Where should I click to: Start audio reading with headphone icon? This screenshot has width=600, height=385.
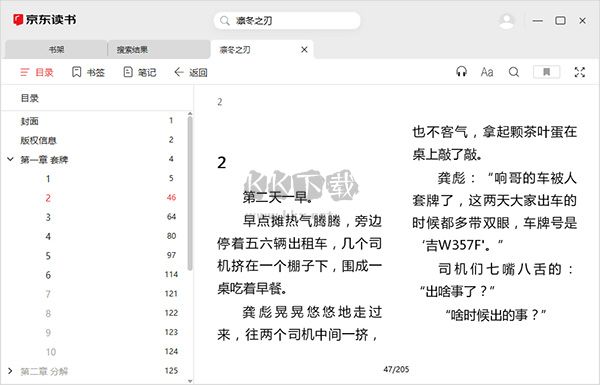point(461,72)
